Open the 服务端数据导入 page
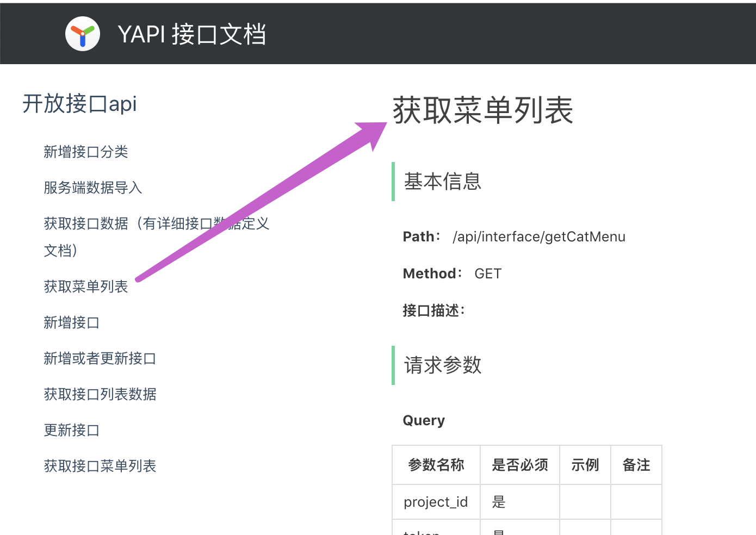756x535 pixels. [x=92, y=188]
